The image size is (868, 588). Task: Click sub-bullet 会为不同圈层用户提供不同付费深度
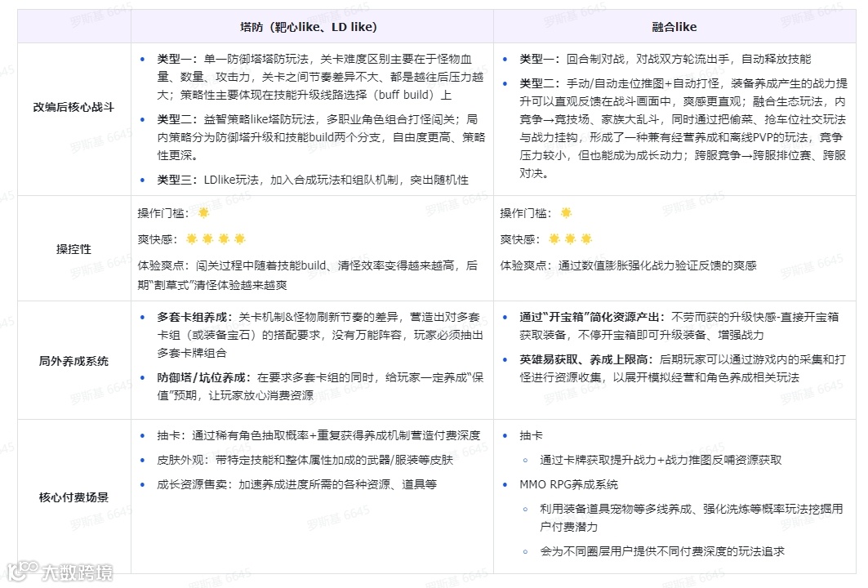(x=662, y=551)
